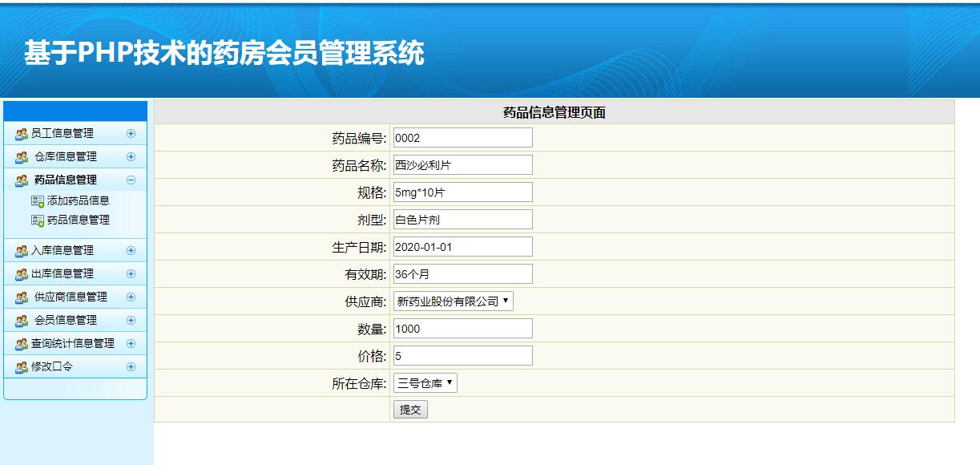The image size is (980, 465).
Task: Click the people icon beside 修改口令
Action: 22,367
